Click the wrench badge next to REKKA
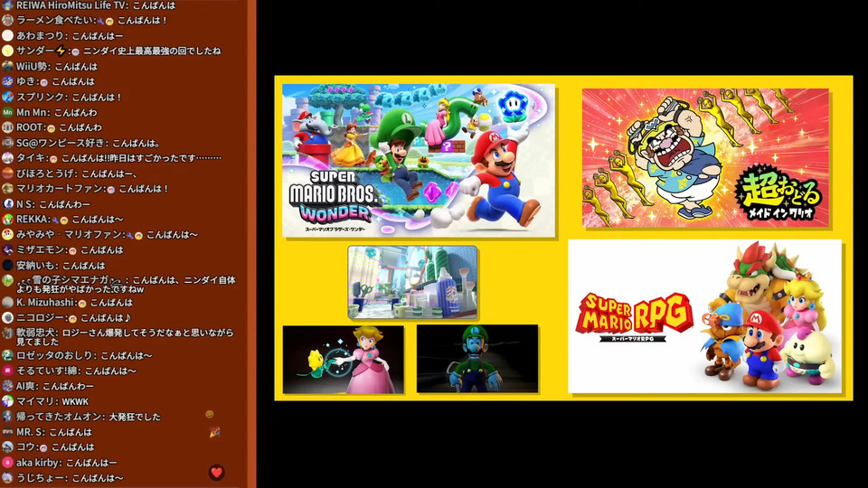Screen dimensions: 868x488 pos(55,220)
